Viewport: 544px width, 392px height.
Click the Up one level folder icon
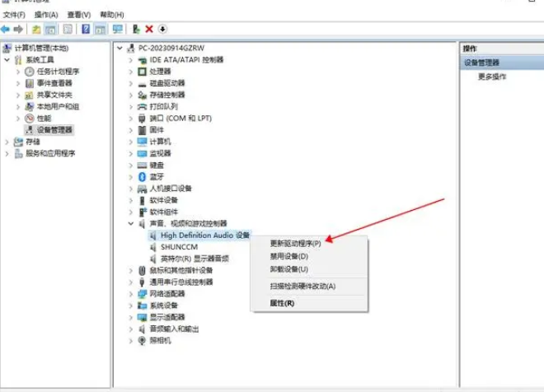[36, 29]
